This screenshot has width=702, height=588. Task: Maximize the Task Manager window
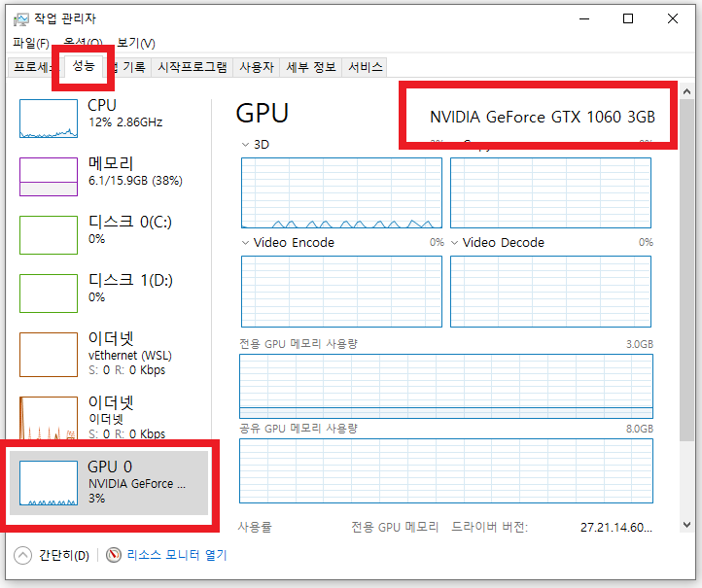628,18
